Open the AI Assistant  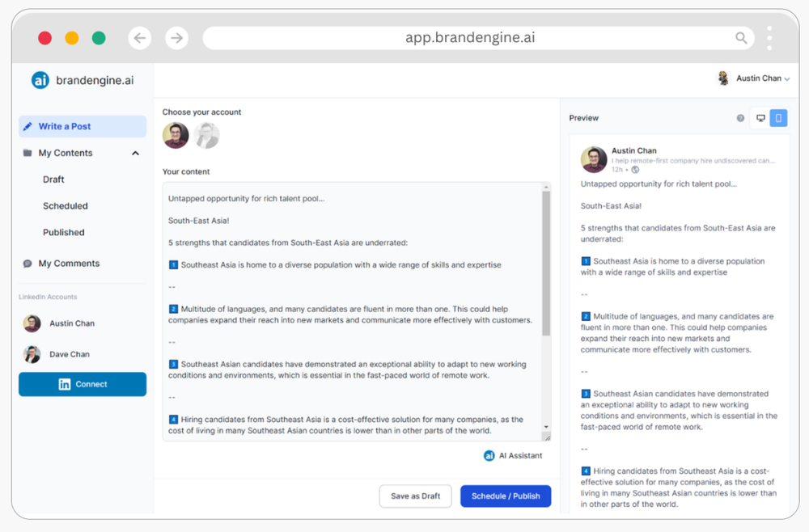(513, 455)
